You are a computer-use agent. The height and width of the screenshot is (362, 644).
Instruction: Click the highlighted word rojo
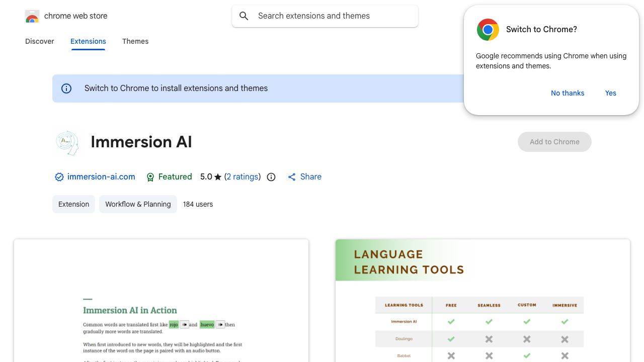pyautogui.click(x=174, y=325)
